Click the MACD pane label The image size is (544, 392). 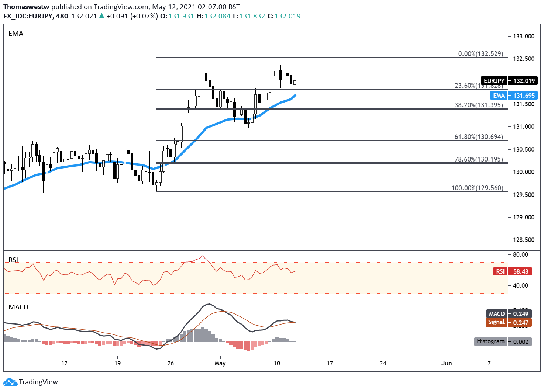tap(18, 307)
